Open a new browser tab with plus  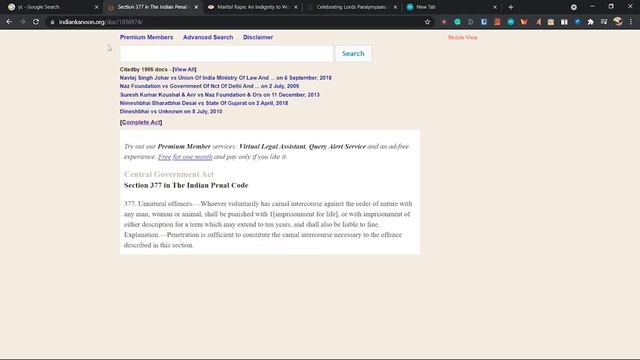[x=511, y=7]
